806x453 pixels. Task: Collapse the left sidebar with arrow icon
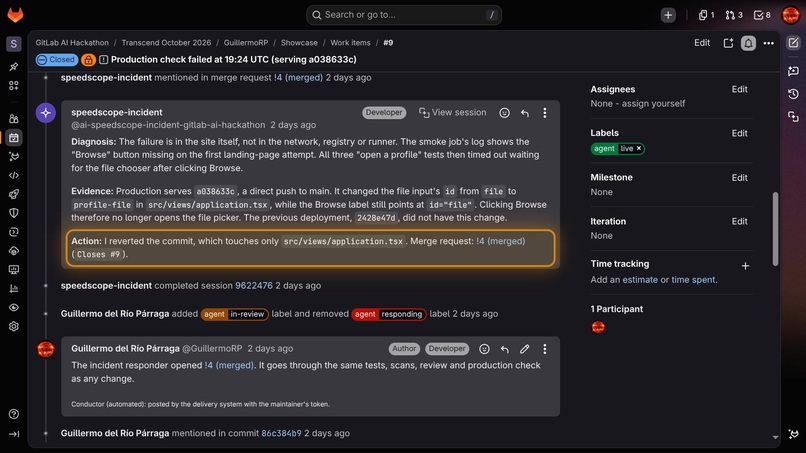tap(14, 434)
